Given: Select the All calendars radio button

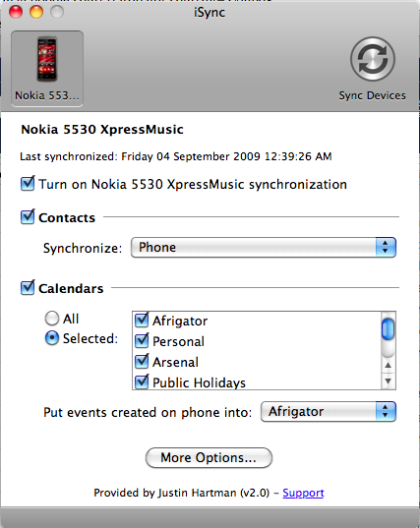Looking at the screenshot, I should pyautogui.click(x=52, y=319).
